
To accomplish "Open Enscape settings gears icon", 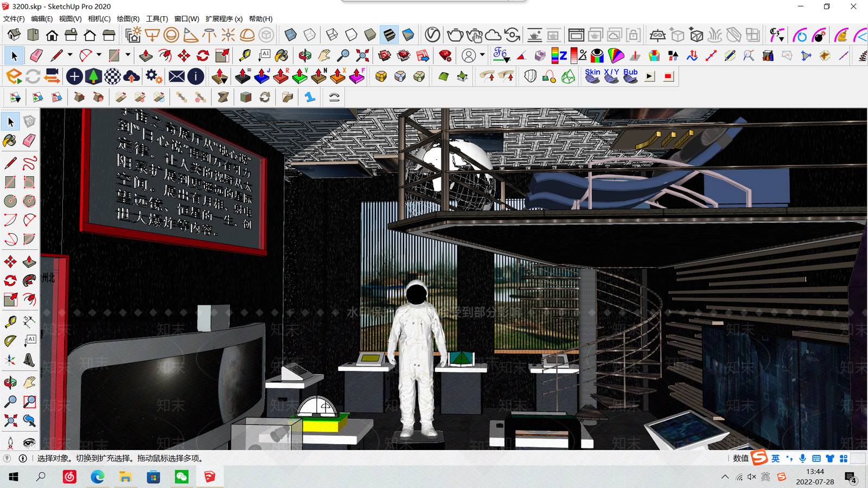I will (154, 76).
